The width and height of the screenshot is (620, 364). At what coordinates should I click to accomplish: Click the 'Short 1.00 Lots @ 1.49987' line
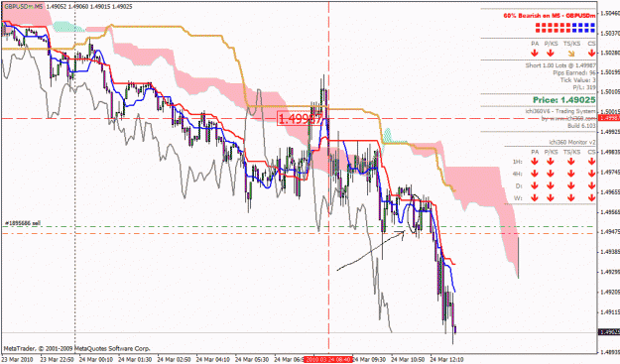coord(560,65)
